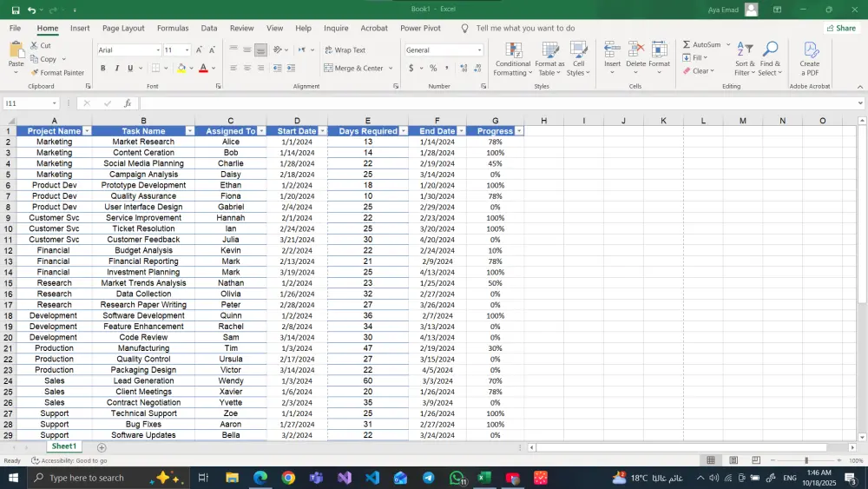Click the Merge & Center button
The image size is (868, 489).
[x=354, y=68]
